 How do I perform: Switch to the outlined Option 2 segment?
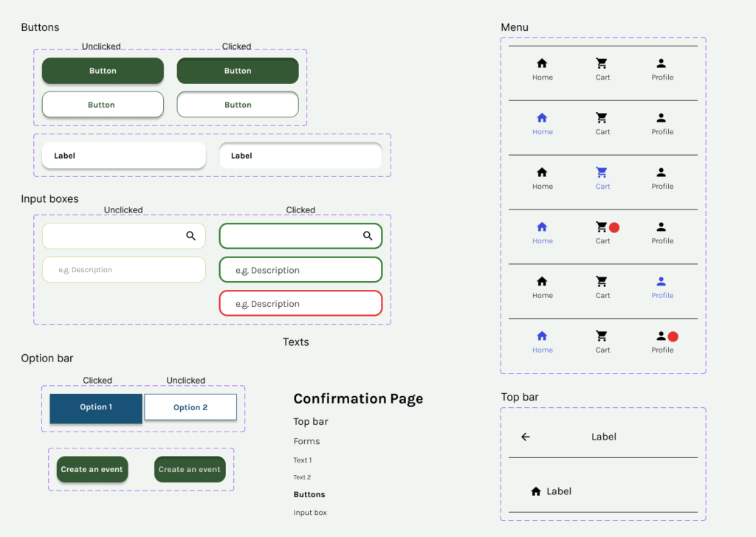[x=190, y=407]
